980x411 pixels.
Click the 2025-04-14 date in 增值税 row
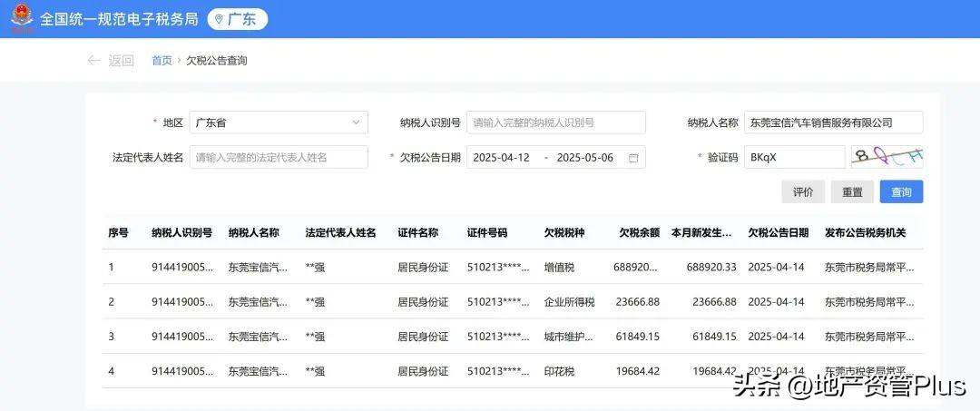[x=776, y=267]
